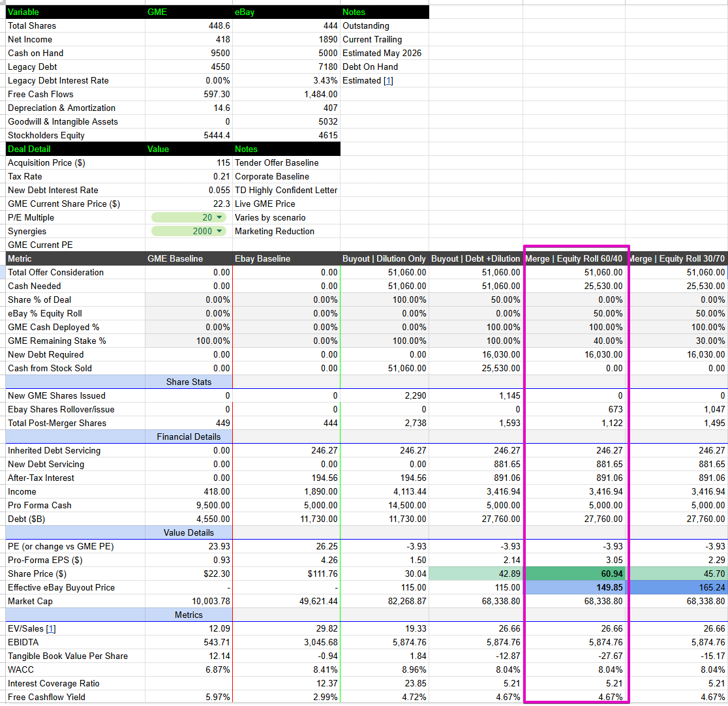Click the Inherited Debt Servicing row label

[54, 450]
